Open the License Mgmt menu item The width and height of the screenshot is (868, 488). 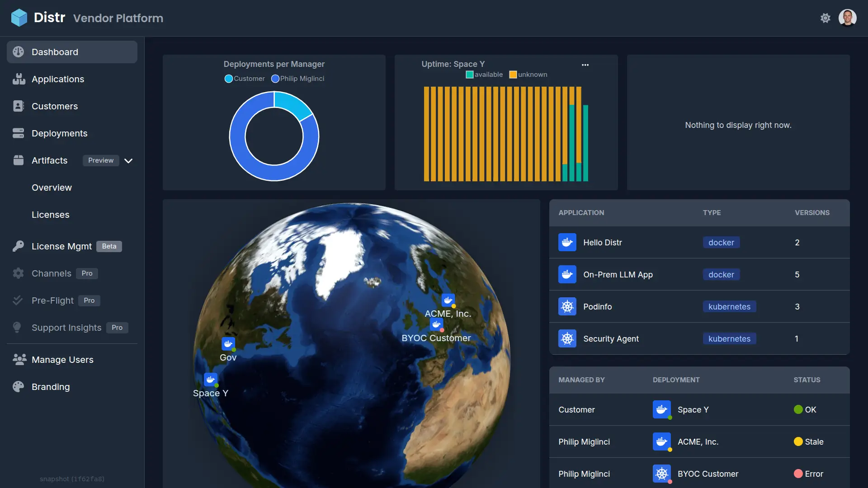point(61,245)
